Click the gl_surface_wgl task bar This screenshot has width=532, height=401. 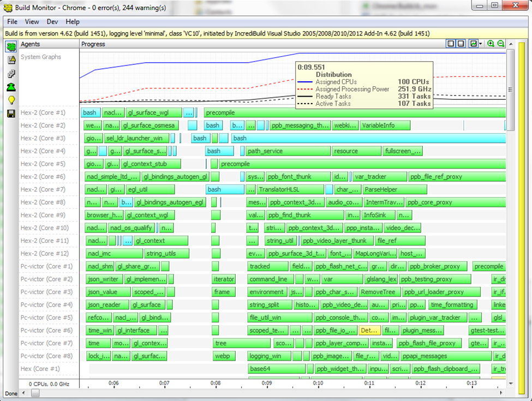pyautogui.click(x=154, y=112)
